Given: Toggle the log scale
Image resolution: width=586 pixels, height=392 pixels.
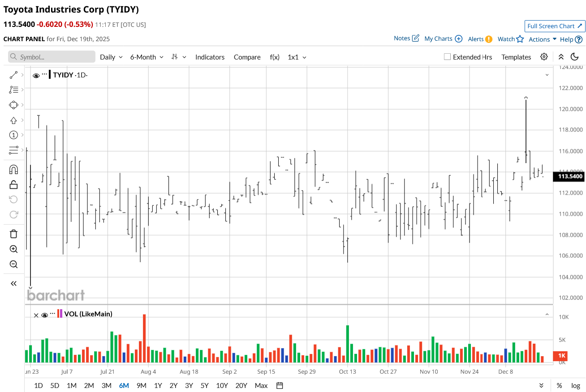Looking at the screenshot, I should 576,385.
